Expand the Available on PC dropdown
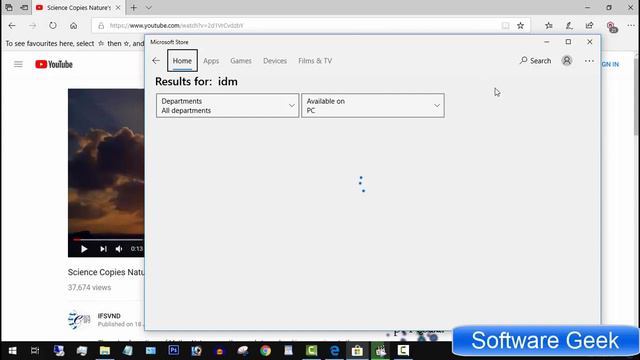Image resolution: width=640 pixels, height=360 pixels. [373, 106]
